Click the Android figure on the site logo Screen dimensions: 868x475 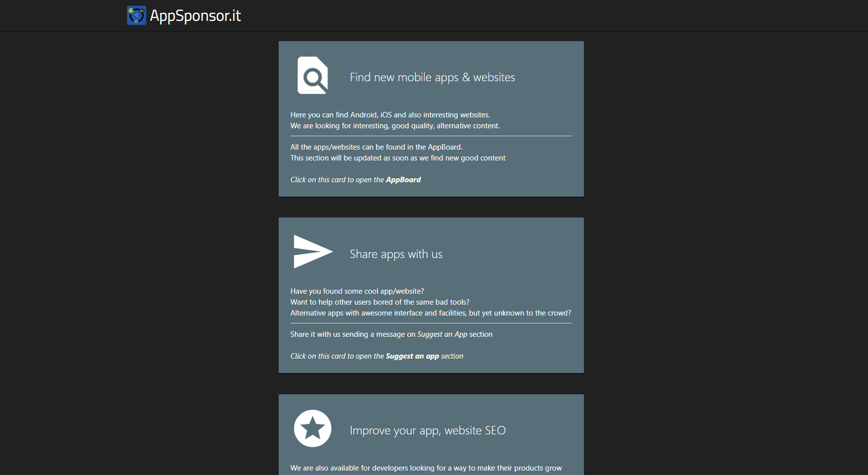pos(131,11)
